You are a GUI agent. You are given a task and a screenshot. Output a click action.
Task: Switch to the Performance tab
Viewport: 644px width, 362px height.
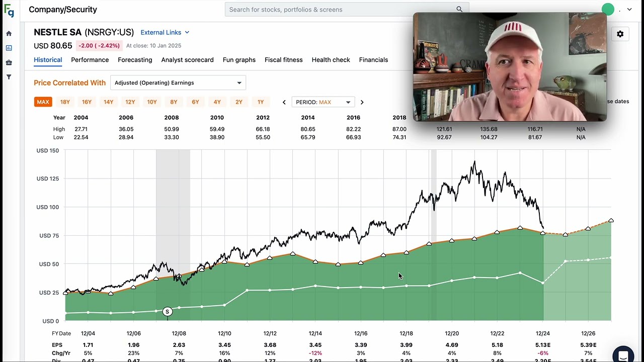coord(90,60)
